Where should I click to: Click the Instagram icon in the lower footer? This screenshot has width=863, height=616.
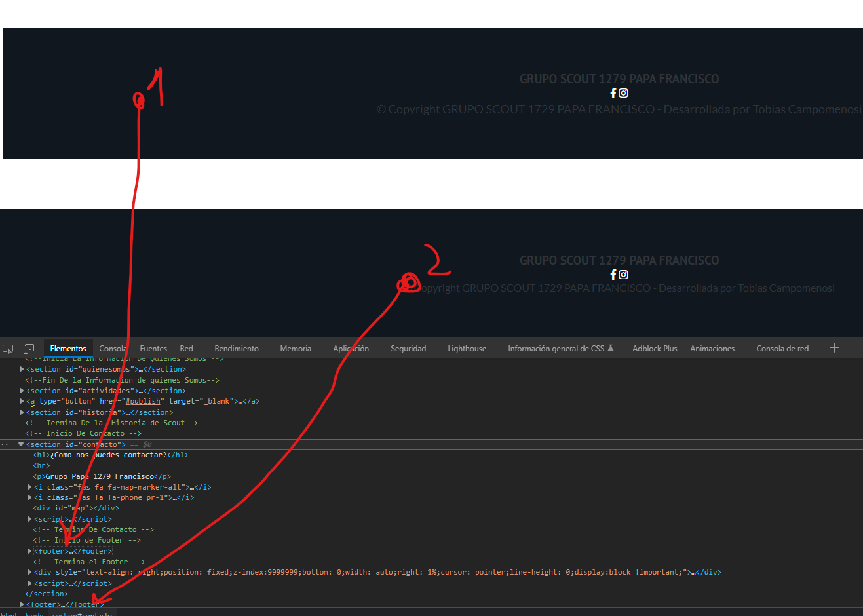pyautogui.click(x=624, y=275)
